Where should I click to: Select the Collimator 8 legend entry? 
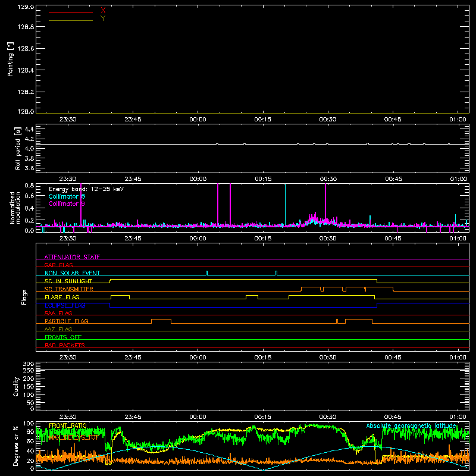[67, 196]
